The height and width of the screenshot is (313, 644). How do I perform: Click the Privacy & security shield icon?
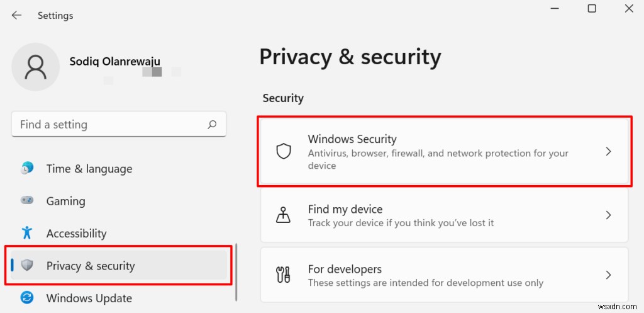pyautogui.click(x=27, y=265)
